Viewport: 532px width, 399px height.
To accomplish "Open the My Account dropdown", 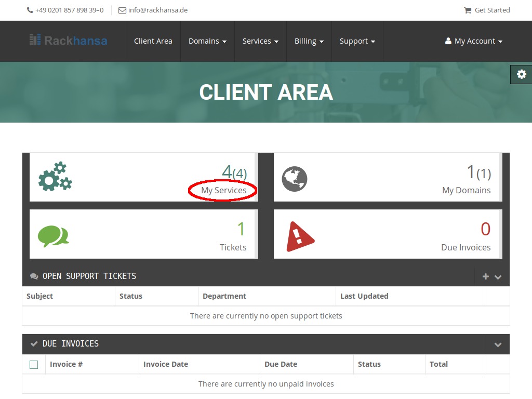I will (x=474, y=41).
